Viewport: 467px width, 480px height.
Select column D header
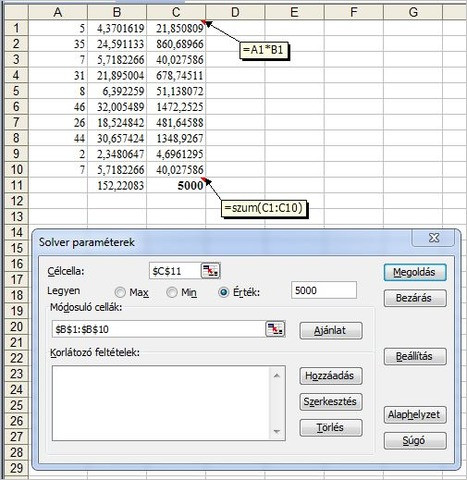pyautogui.click(x=235, y=12)
